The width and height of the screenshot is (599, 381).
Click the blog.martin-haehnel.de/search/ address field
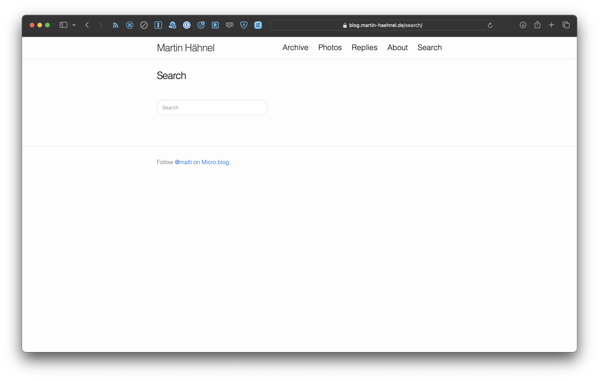pyautogui.click(x=383, y=25)
